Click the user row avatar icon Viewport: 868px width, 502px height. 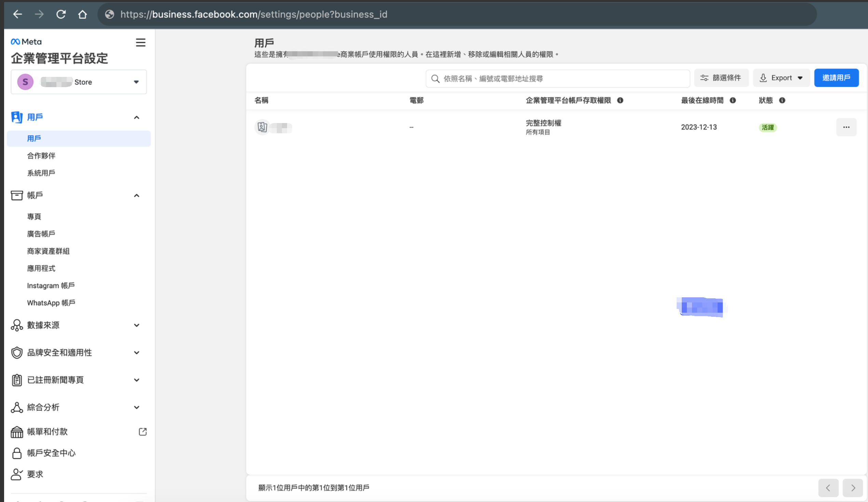pos(262,127)
